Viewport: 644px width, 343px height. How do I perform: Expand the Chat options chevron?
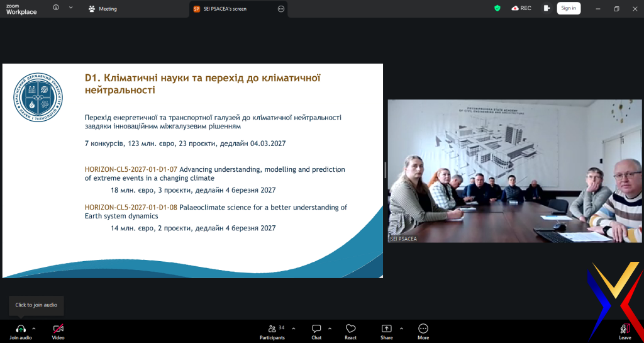tap(331, 329)
